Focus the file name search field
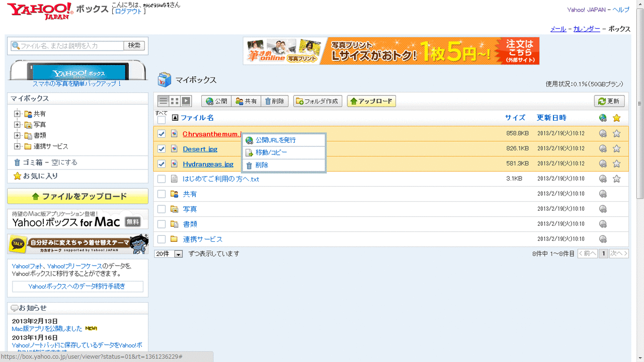Viewport: 644px width, 362px height. (x=67, y=46)
